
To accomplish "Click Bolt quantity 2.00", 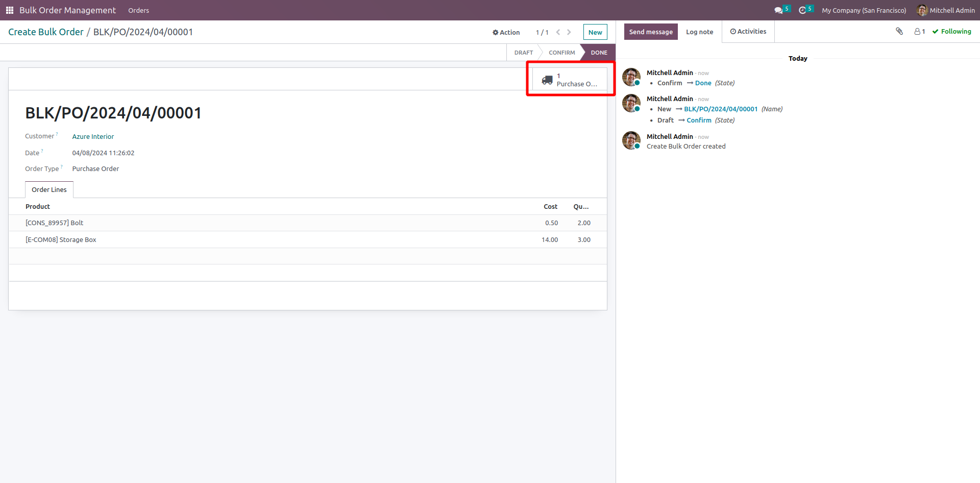I will pos(584,223).
